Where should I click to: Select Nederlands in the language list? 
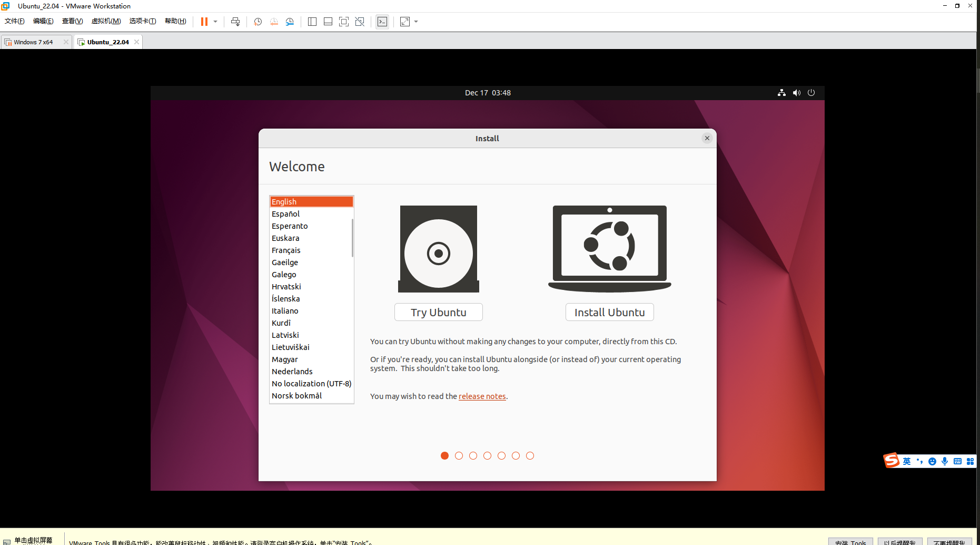[311, 372]
